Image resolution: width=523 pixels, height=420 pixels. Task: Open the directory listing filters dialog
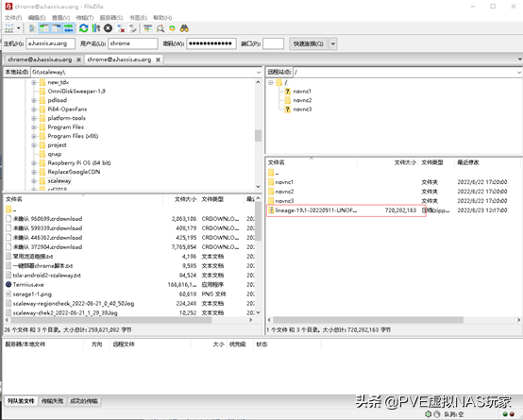pyautogui.click(x=148, y=28)
